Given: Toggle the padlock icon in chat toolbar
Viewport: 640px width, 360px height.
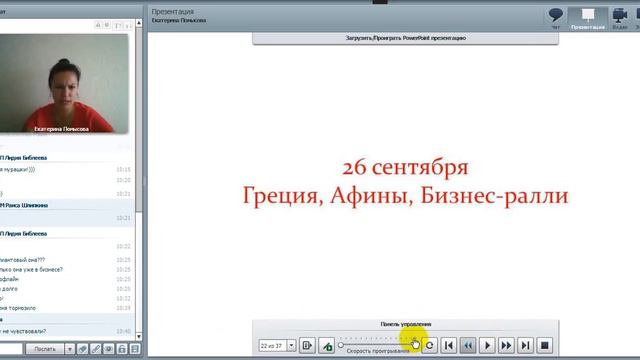Looking at the screenshot, I should pos(122,349).
